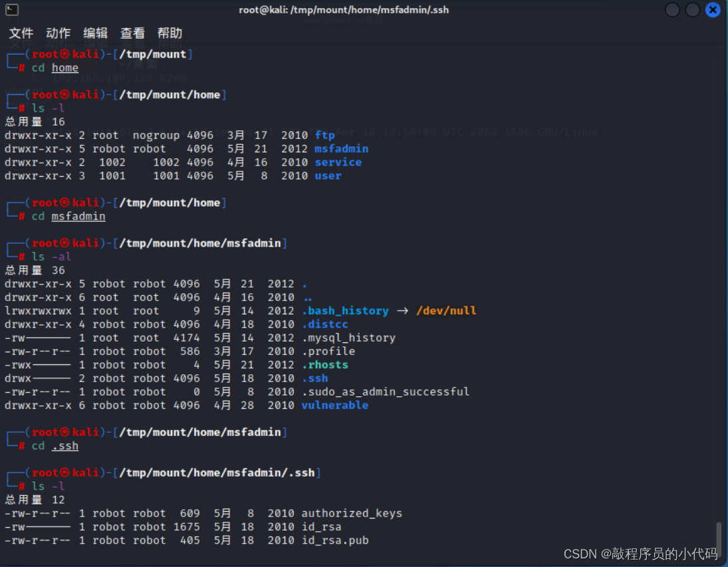Select the '.bash_history' symlink text
Viewport: 728px width, 567px height.
(x=345, y=310)
